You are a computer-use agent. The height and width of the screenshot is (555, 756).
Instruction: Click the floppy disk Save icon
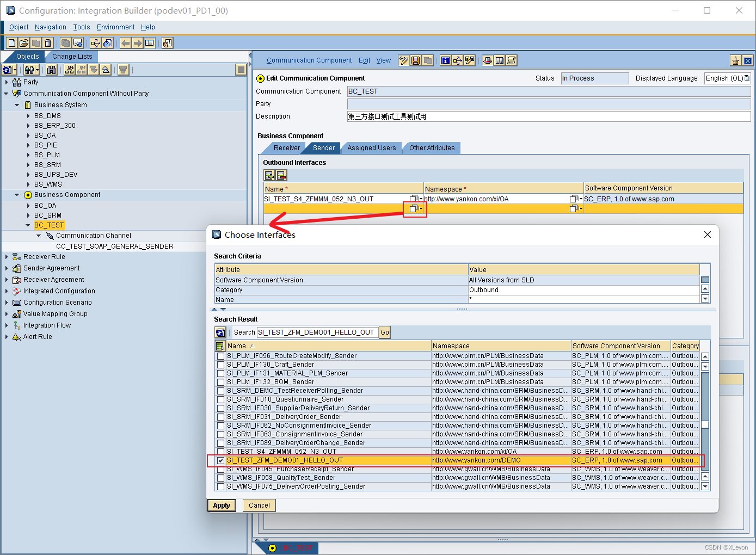coord(416,60)
